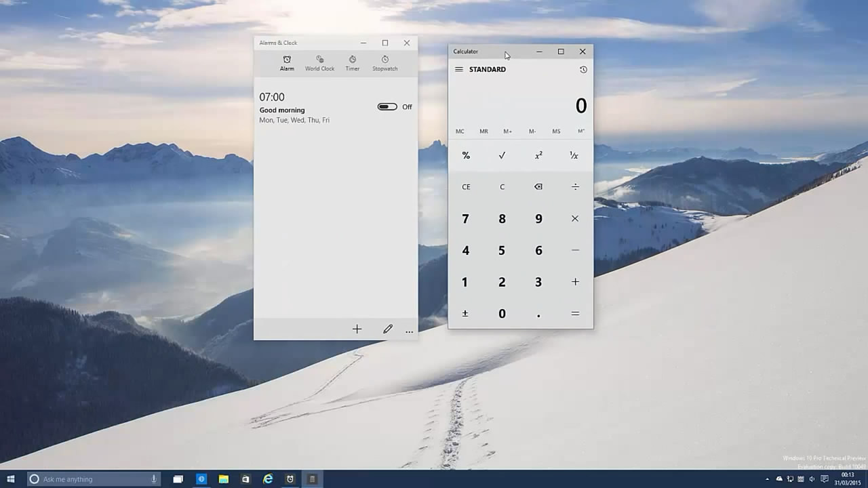Image resolution: width=868 pixels, height=488 pixels.
Task: Select the Alarm tab
Action: click(x=287, y=63)
